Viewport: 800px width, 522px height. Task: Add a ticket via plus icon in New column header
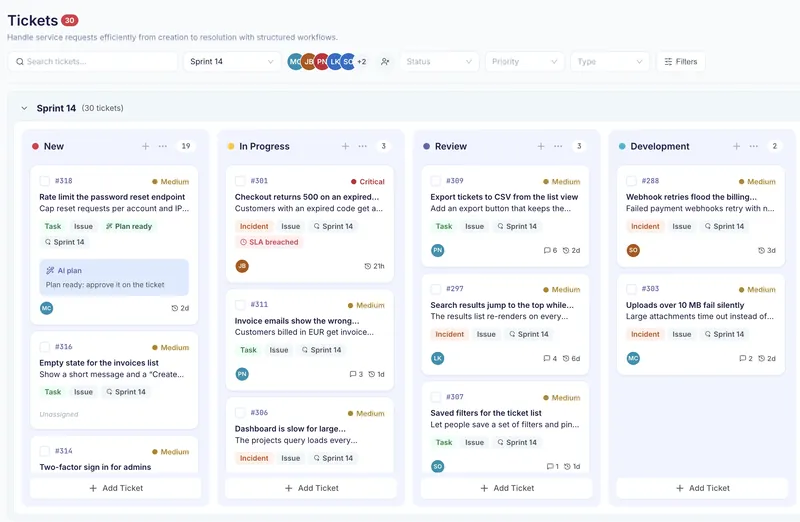[145, 146]
